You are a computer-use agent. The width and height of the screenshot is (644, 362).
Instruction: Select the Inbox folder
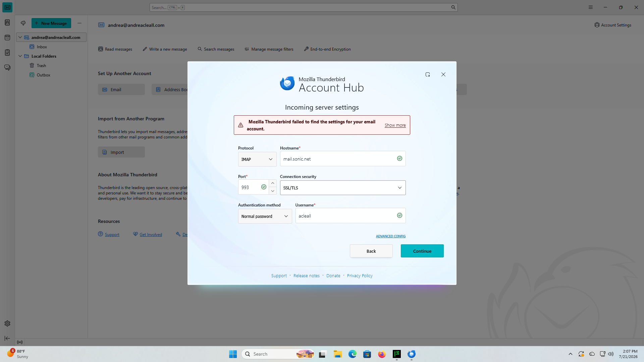point(42,47)
